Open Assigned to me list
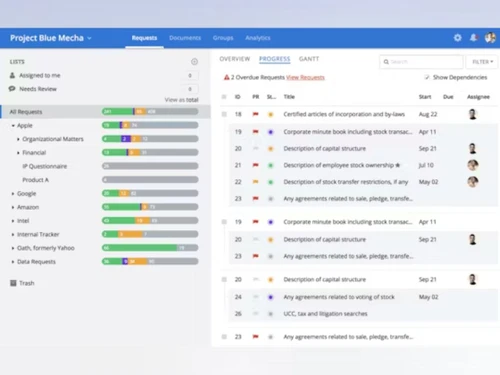 [x=40, y=75]
